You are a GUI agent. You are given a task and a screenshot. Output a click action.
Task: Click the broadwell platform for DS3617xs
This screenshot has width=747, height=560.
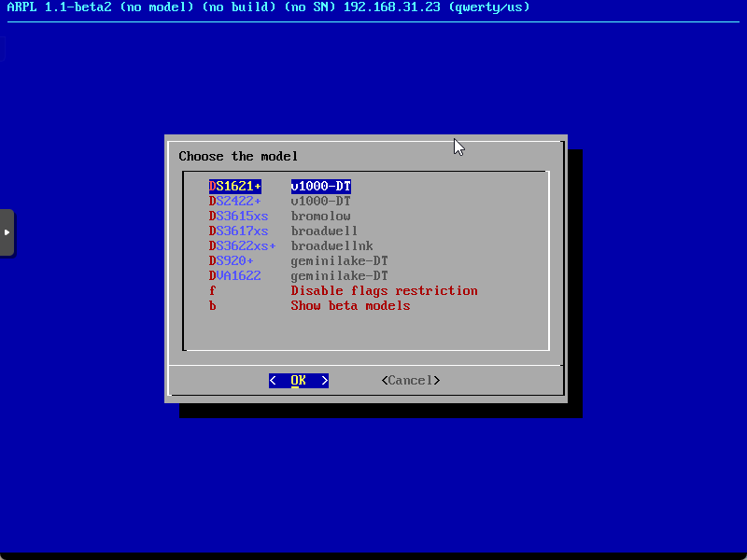324,231
